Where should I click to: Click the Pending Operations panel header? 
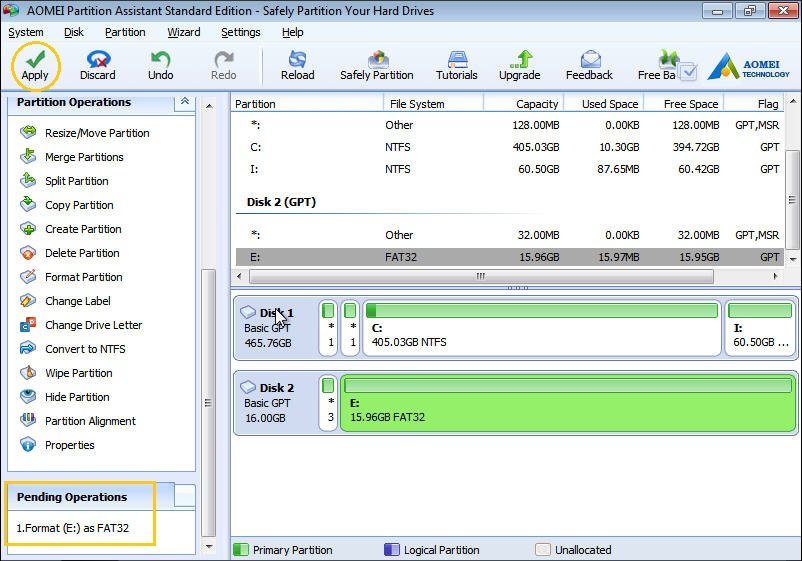[x=90, y=497]
